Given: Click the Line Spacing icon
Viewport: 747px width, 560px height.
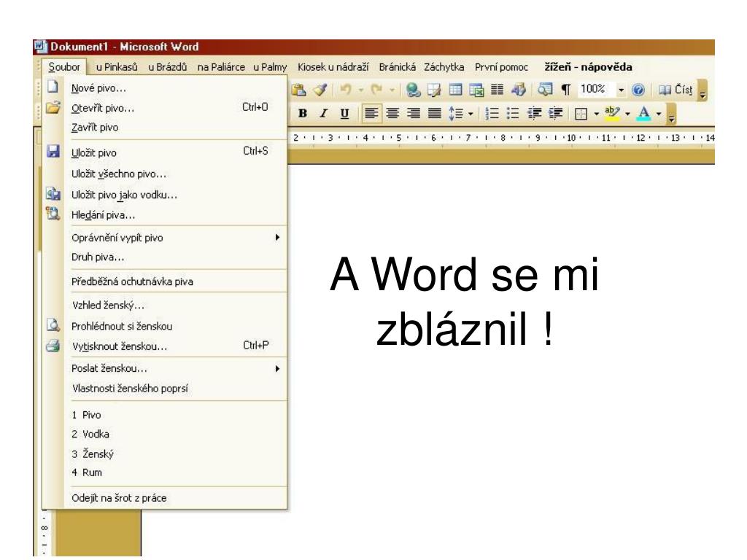Looking at the screenshot, I should (456, 113).
